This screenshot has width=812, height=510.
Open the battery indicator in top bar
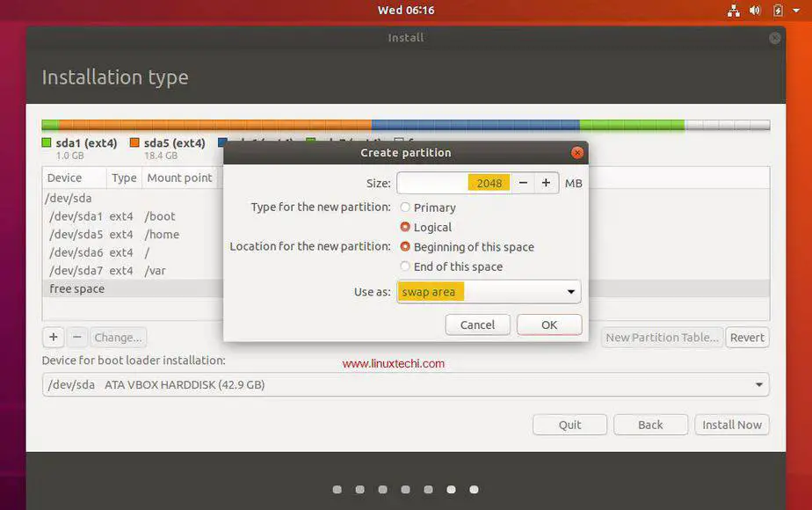click(x=778, y=11)
